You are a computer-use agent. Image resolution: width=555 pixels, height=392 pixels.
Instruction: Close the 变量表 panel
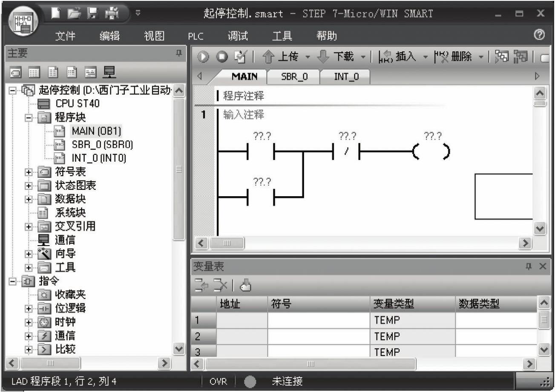click(x=542, y=266)
